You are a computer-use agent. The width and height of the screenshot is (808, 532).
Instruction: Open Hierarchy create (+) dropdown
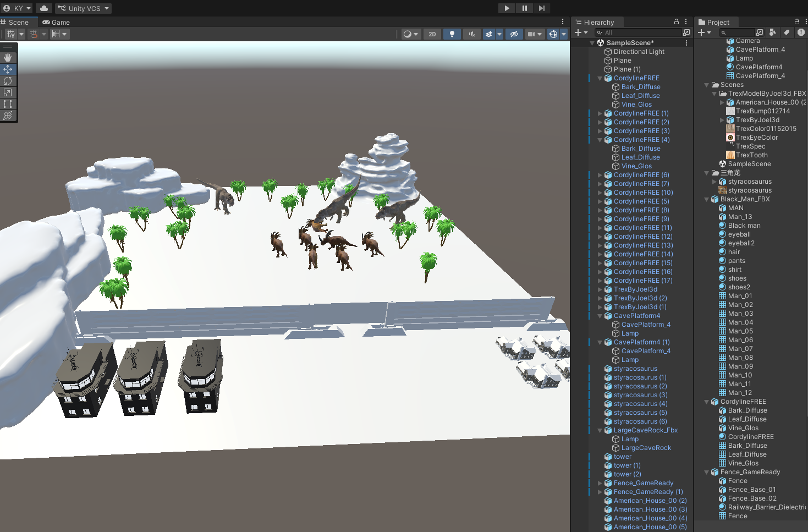pyautogui.click(x=581, y=32)
